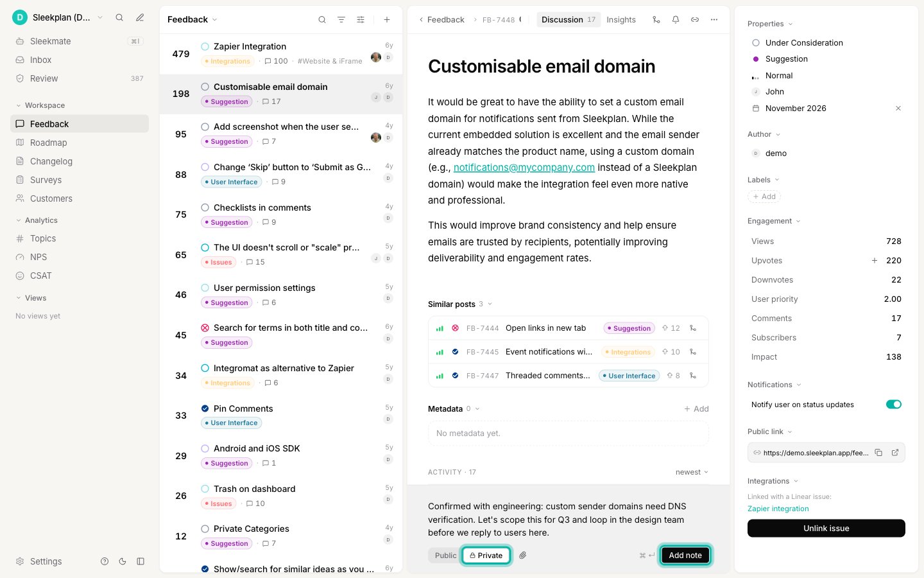Copy post link with chain icon
This screenshot has width=924, height=578.
pos(695,20)
